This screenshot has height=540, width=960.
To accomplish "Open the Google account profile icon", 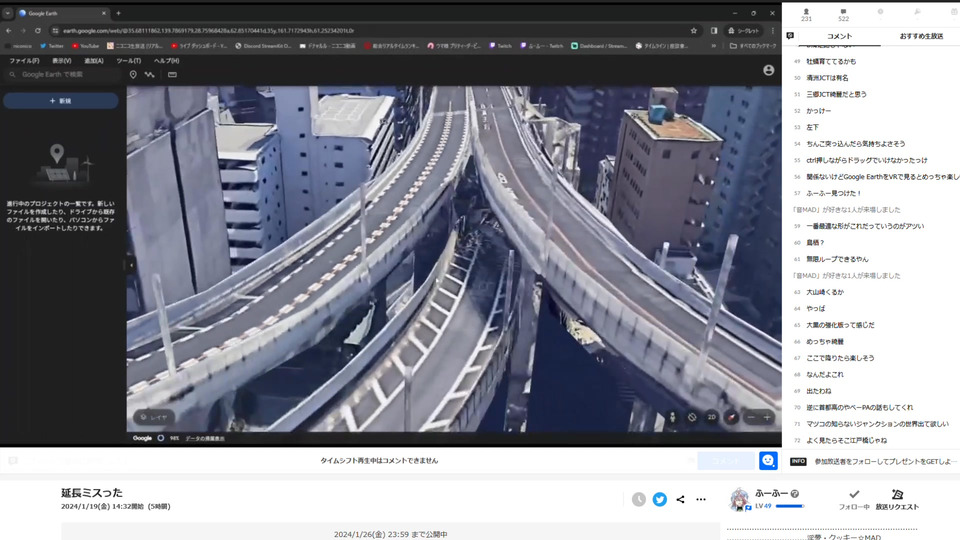I will 768,71.
